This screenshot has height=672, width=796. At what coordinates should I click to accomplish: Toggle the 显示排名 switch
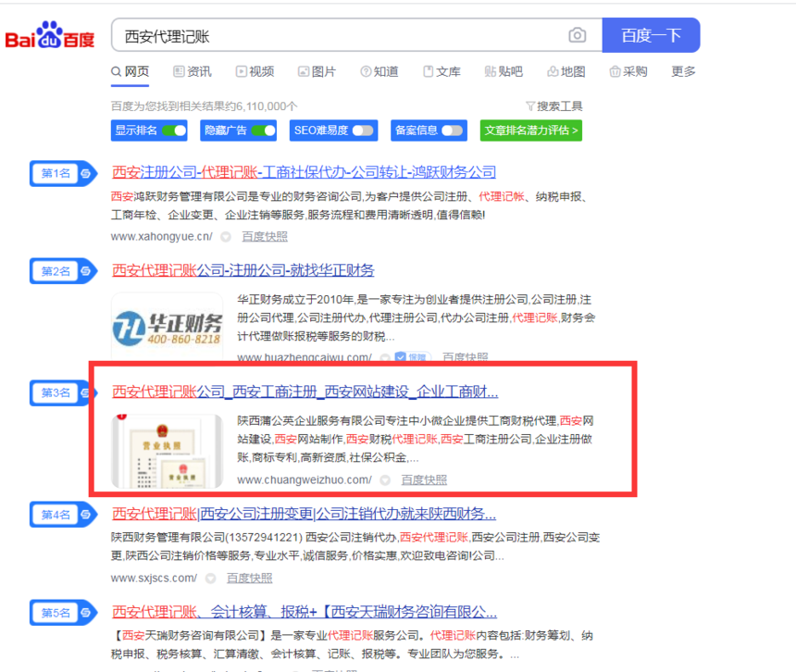pos(174,131)
